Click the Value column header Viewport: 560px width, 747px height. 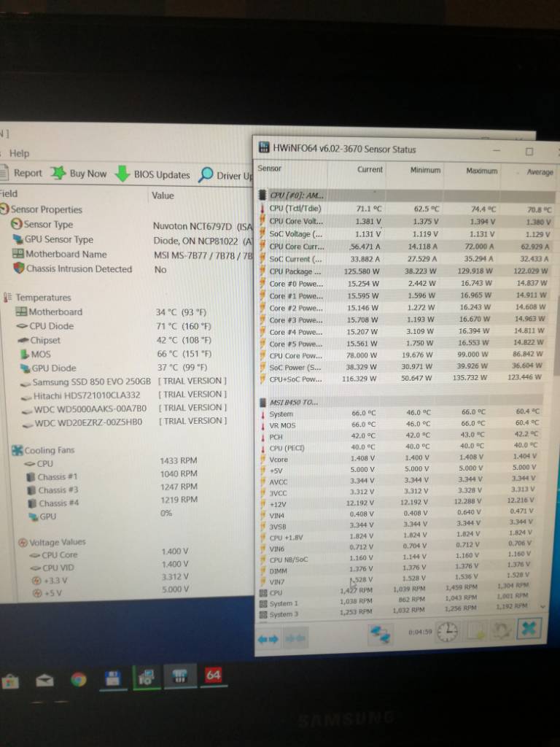click(163, 196)
